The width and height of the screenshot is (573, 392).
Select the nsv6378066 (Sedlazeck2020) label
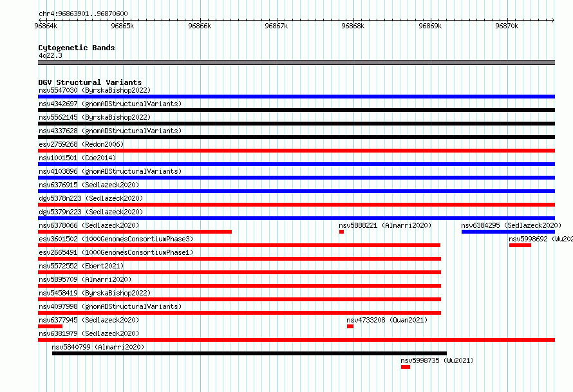(89, 225)
